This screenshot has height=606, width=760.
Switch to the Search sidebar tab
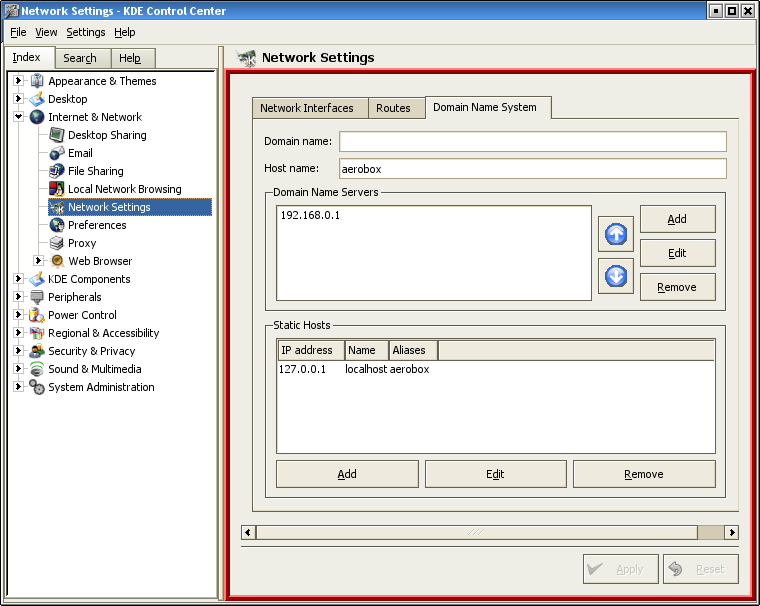point(83,58)
